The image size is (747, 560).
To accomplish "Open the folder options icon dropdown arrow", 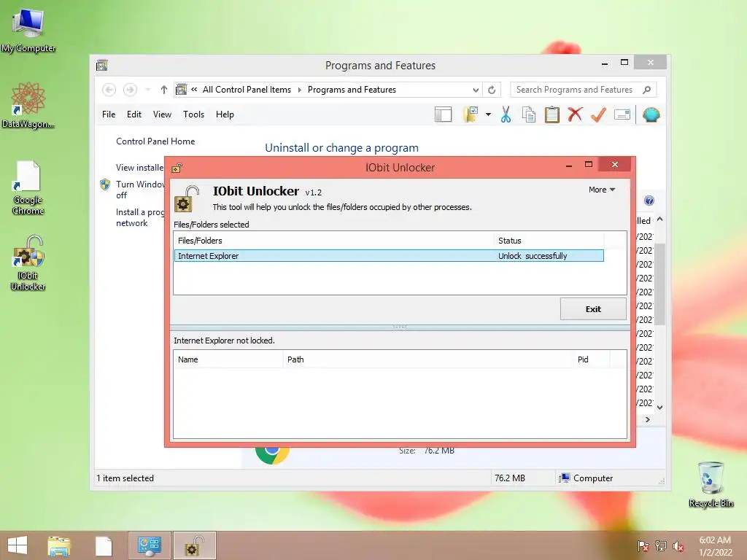I will click(488, 114).
